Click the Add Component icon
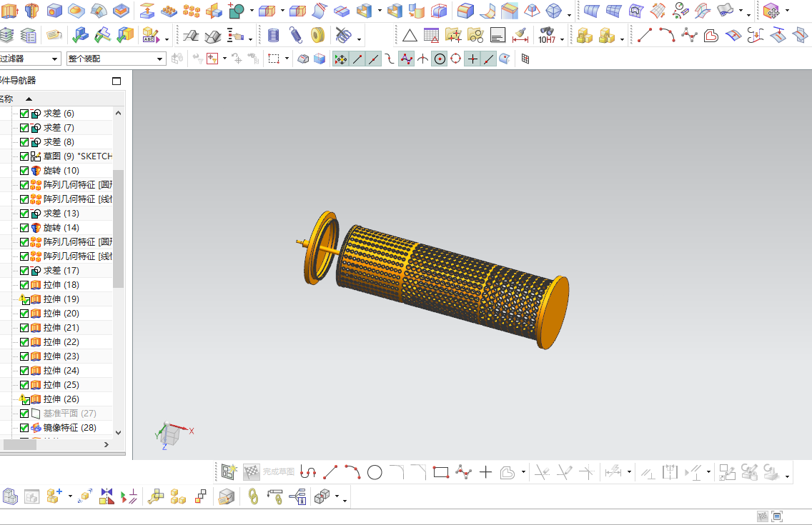Screen dimensions: 812x525 (x=54, y=496)
